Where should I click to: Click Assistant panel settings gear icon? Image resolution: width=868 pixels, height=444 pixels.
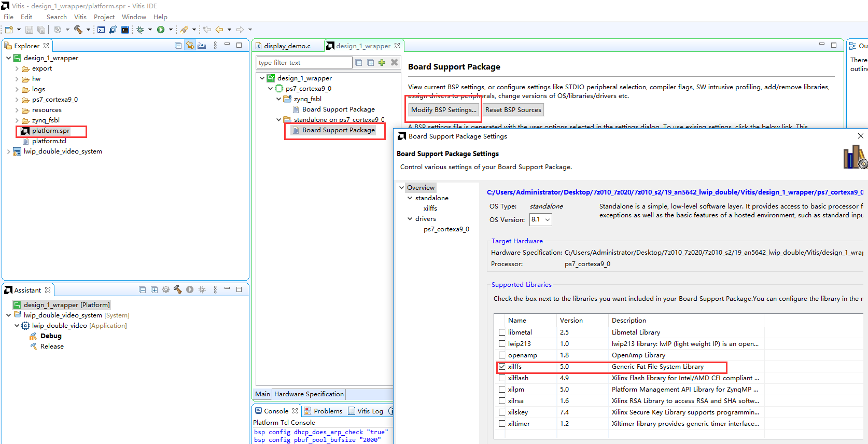coord(166,290)
